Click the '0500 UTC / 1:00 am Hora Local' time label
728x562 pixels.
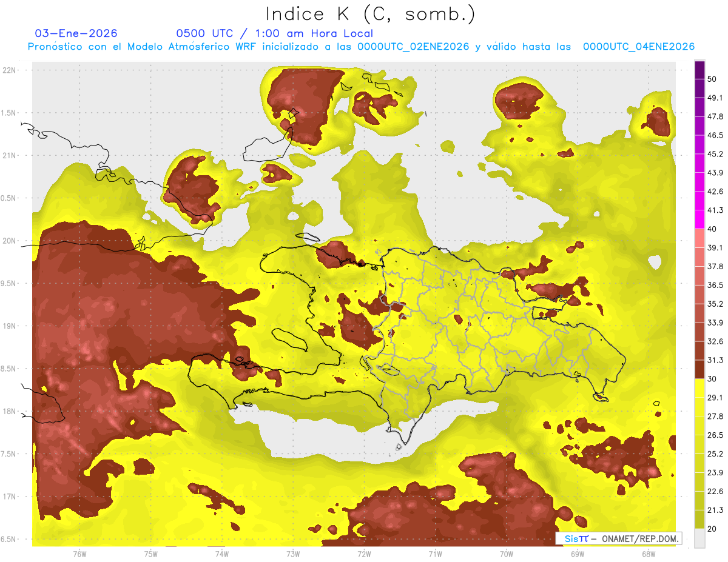[x=275, y=33]
